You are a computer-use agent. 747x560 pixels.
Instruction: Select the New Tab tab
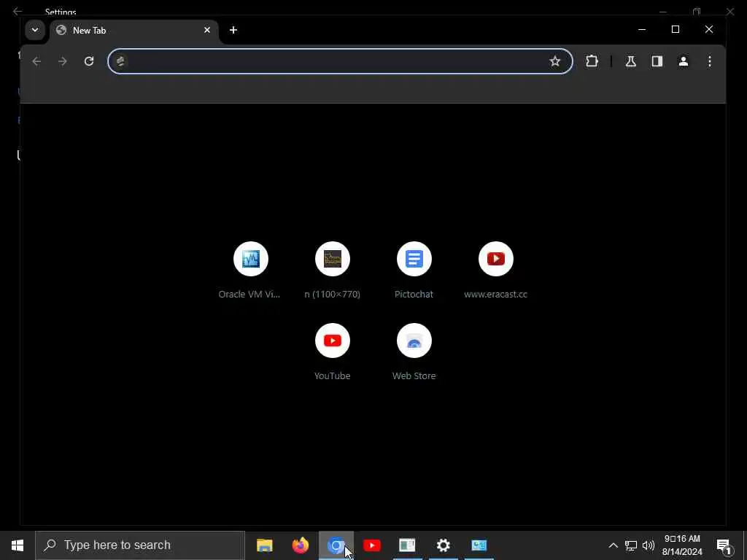[134, 31]
